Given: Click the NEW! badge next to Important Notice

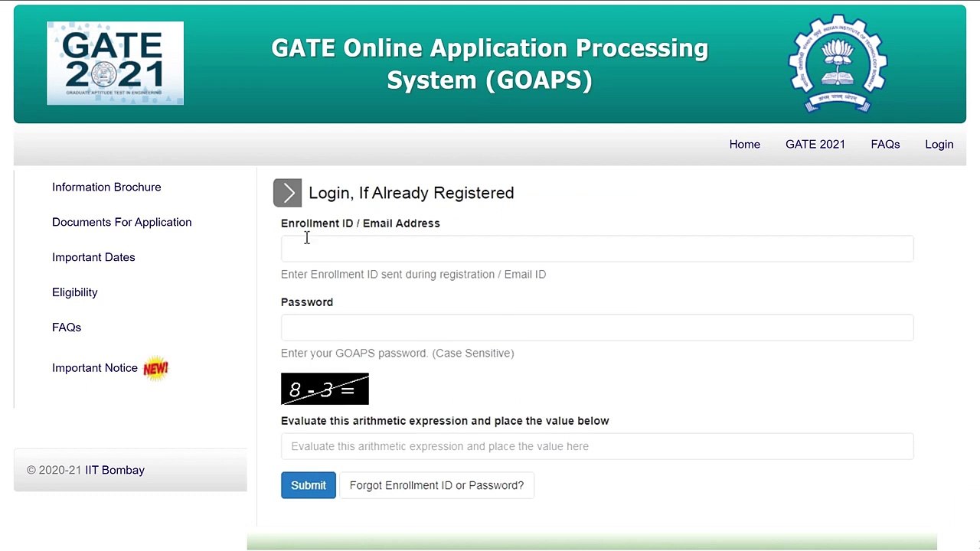Looking at the screenshot, I should tap(155, 368).
